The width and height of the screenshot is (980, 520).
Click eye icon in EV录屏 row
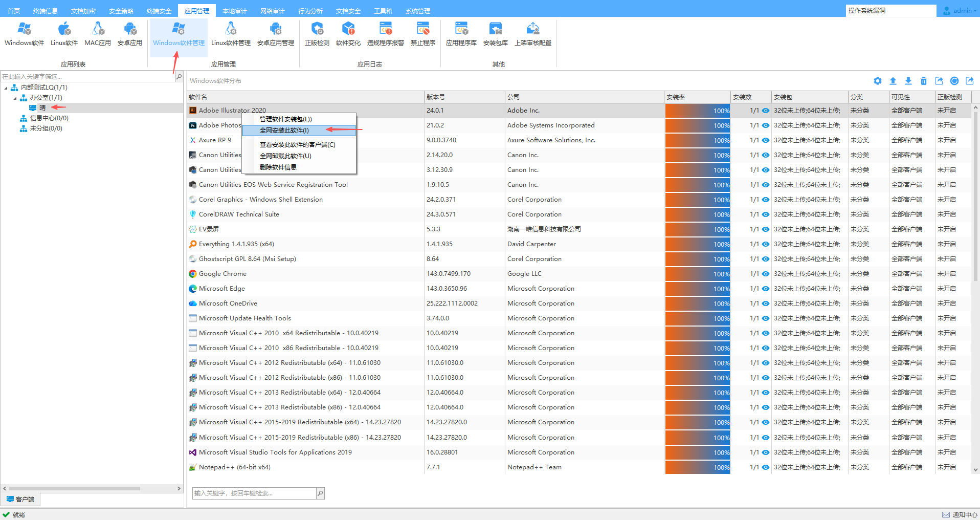click(x=766, y=229)
